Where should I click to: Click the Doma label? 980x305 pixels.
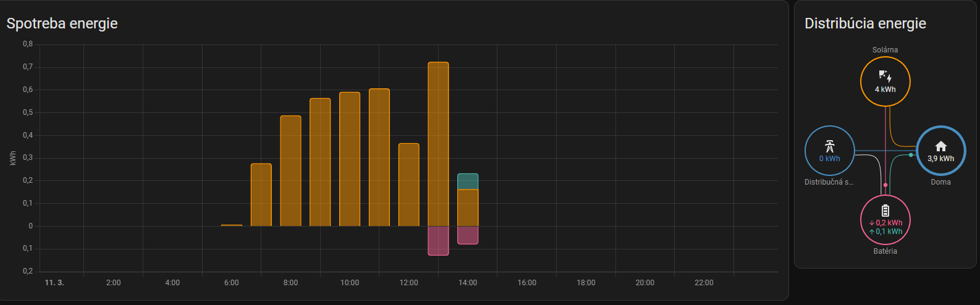(x=940, y=182)
